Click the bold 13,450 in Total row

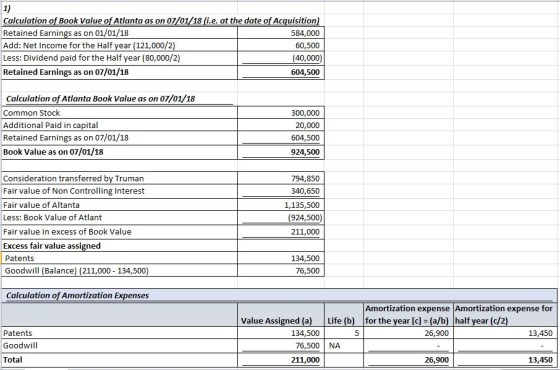point(505,360)
